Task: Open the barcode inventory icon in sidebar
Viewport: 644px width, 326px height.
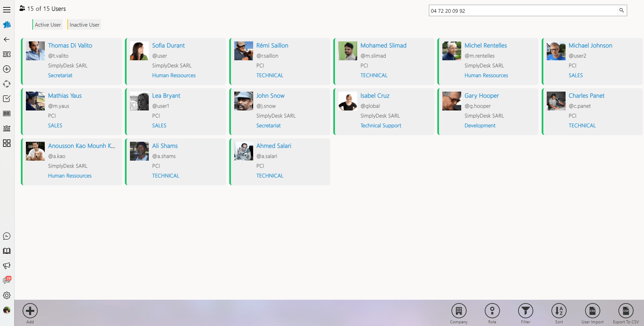Action: coord(7,113)
